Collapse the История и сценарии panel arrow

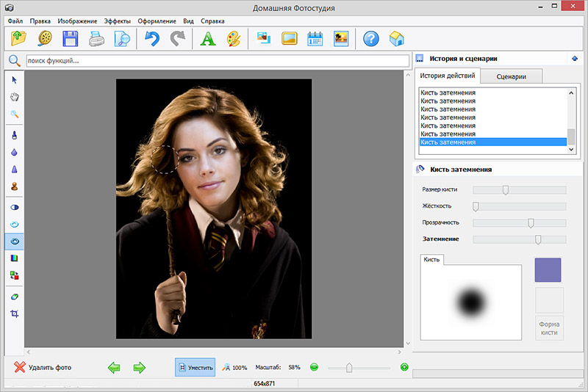(573, 59)
